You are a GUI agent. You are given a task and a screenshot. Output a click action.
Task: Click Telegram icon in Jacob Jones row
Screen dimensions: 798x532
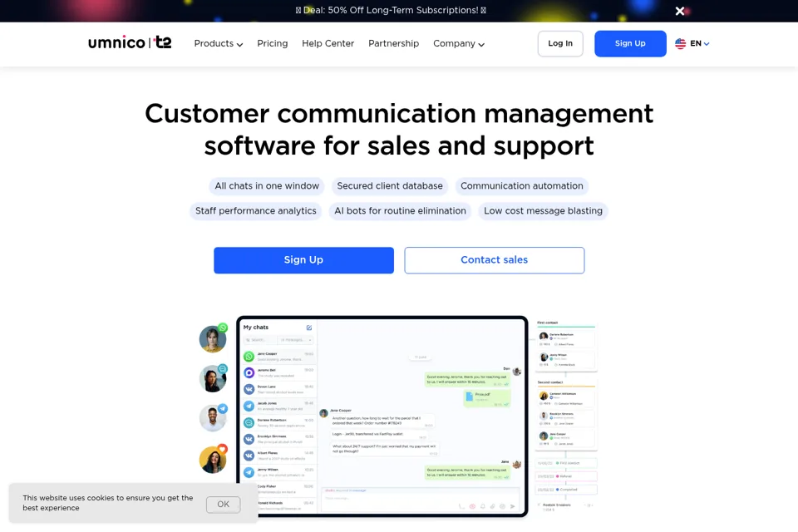click(x=249, y=406)
